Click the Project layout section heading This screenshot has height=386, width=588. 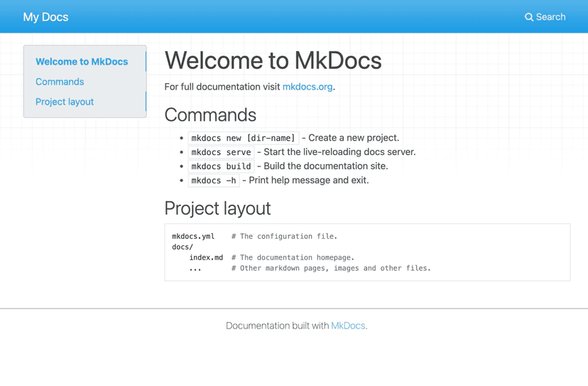pyautogui.click(x=217, y=208)
